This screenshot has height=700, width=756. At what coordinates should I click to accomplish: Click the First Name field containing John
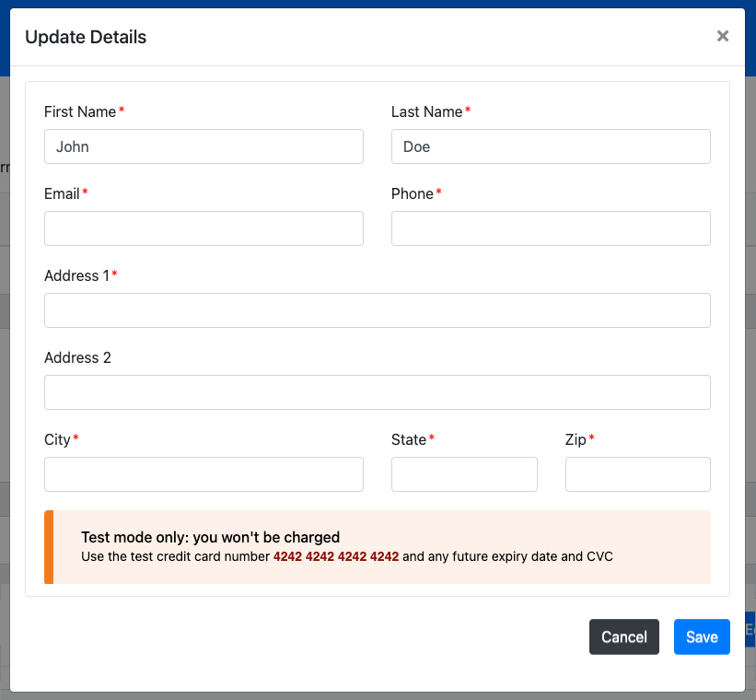pos(204,146)
